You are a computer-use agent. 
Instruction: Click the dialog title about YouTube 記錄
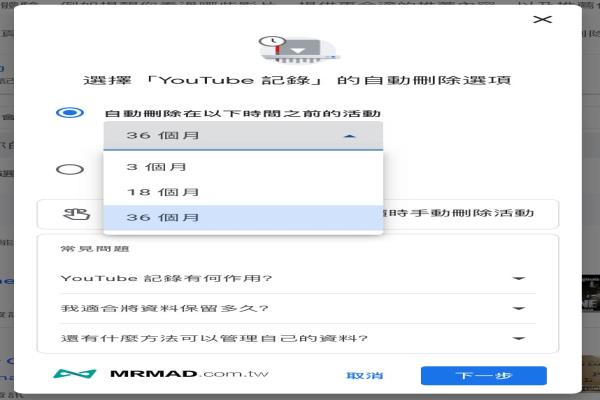tap(297, 80)
